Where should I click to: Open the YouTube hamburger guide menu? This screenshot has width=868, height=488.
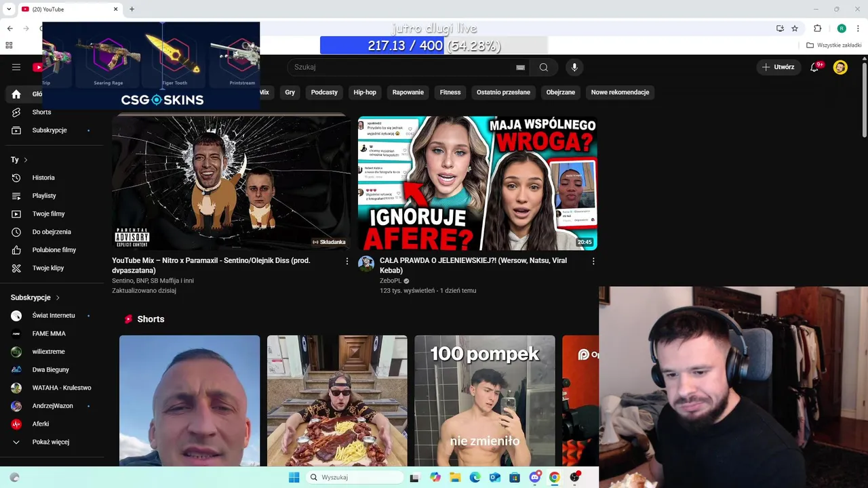[x=16, y=67]
